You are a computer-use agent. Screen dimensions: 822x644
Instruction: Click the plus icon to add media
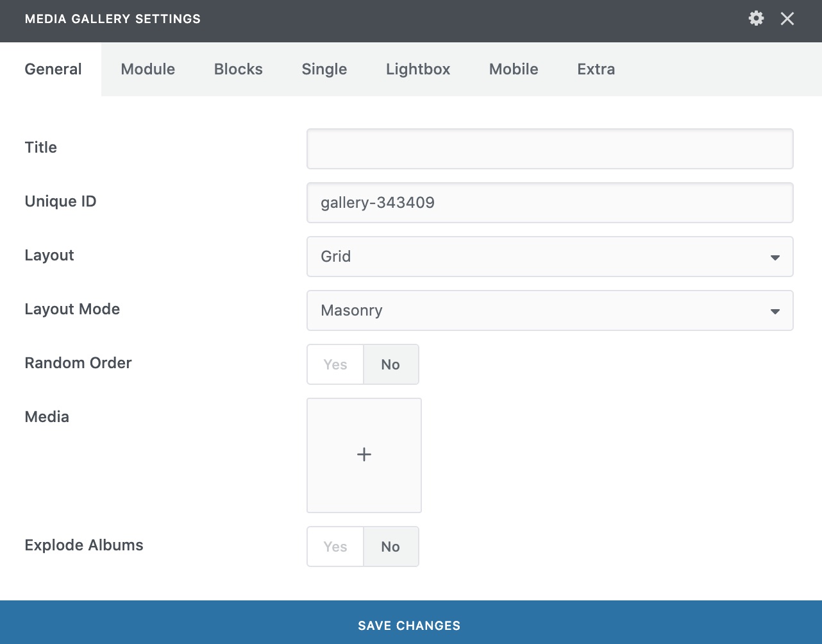coord(364,455)
